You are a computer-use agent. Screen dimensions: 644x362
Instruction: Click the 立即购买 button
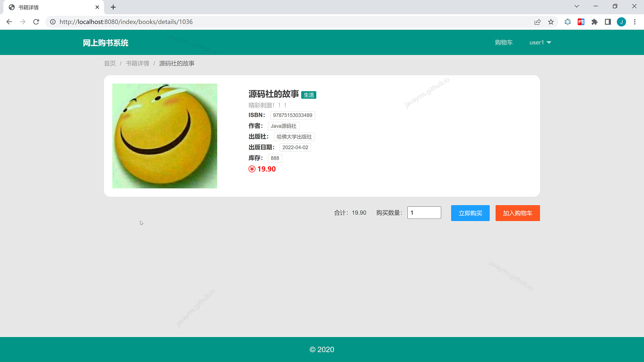470,213
